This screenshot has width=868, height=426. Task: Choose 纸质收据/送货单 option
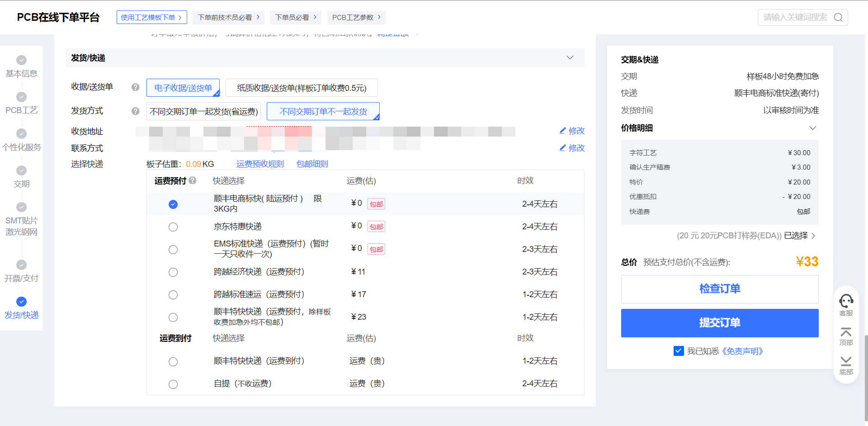click(x=302, y=88)
